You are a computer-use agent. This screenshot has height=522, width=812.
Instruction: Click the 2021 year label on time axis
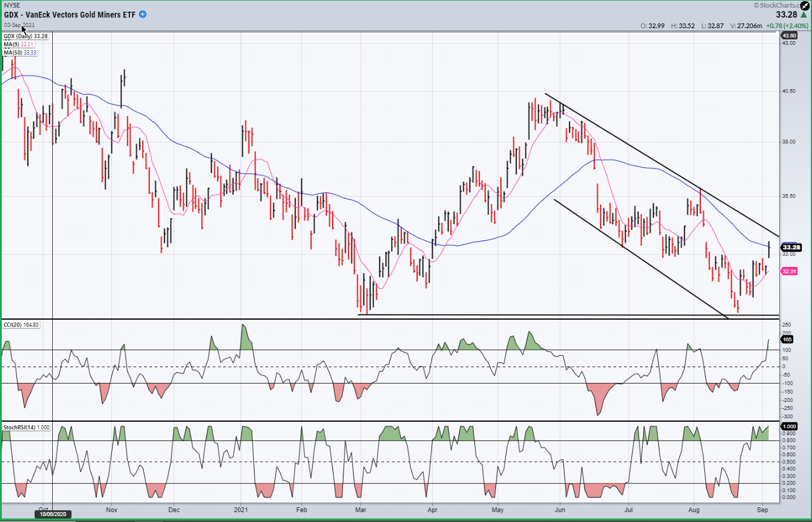[242, 510]
